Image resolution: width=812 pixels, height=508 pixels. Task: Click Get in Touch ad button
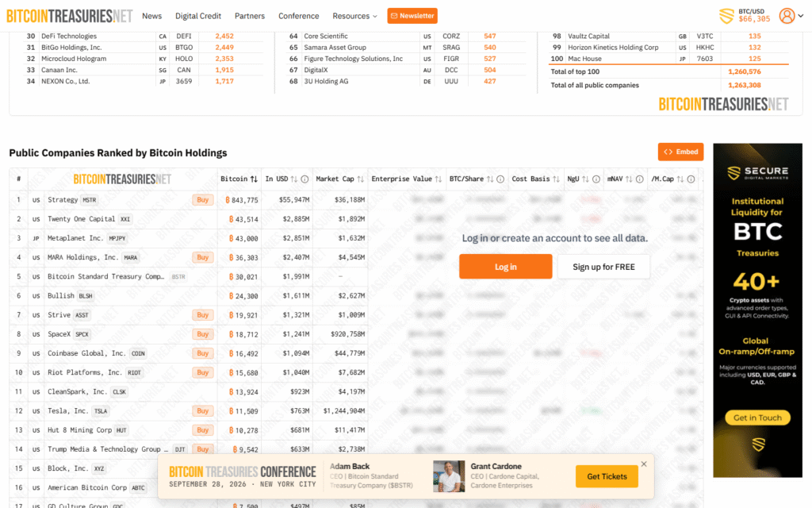(x=757, y=418)
